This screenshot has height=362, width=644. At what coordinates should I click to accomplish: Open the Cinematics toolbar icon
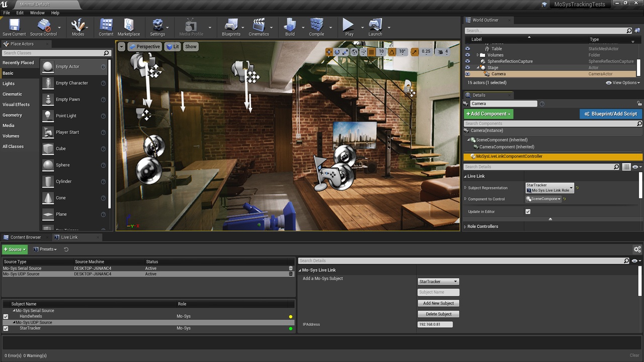[x=259, y=27]
